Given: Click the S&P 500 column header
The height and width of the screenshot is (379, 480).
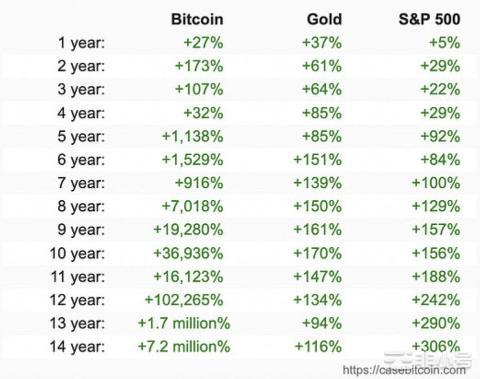Looking at the screenshot, I should coord(429,19).
